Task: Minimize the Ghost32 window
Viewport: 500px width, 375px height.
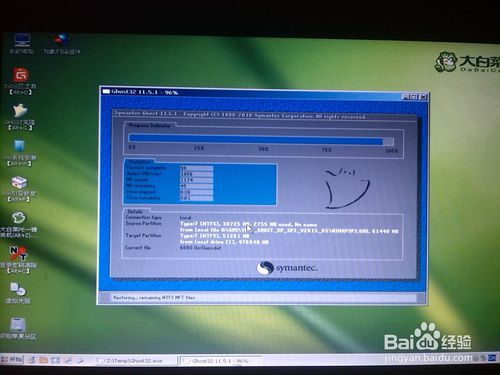Action: [406, 97]
